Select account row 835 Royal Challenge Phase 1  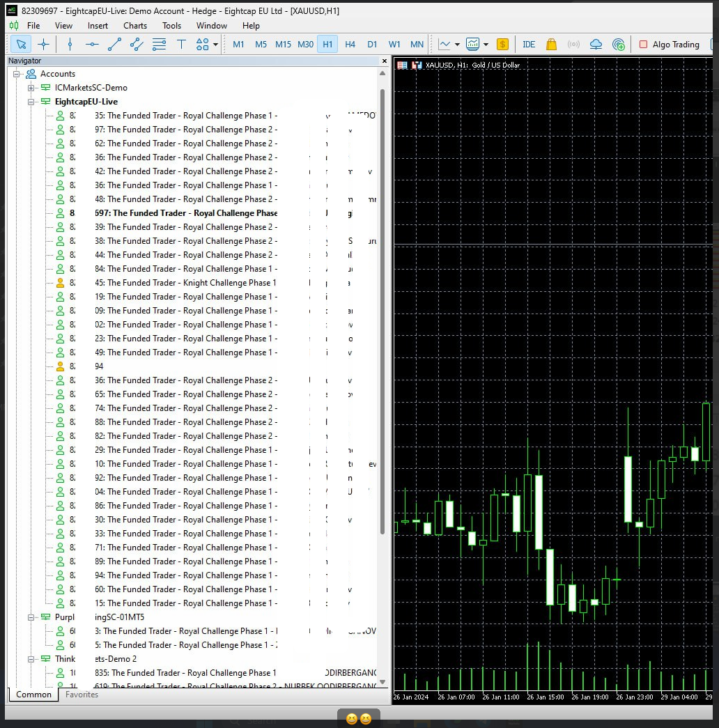pos(216,673)
